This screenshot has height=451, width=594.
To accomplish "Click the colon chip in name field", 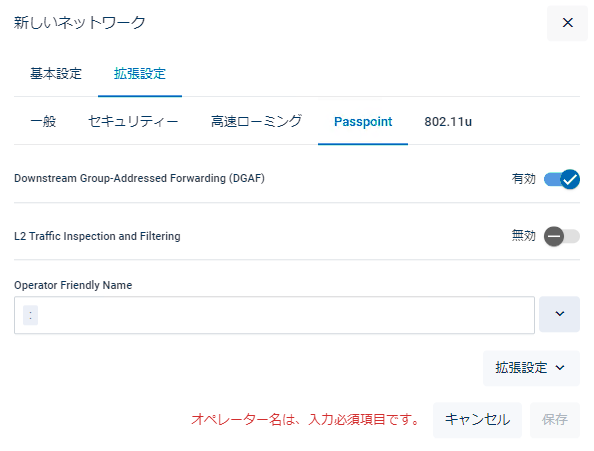I will coord(30,315).
